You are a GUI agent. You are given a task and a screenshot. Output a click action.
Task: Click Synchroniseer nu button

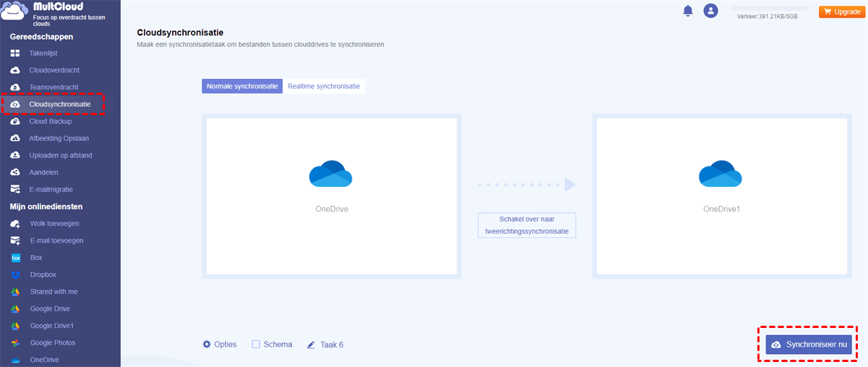809,345
